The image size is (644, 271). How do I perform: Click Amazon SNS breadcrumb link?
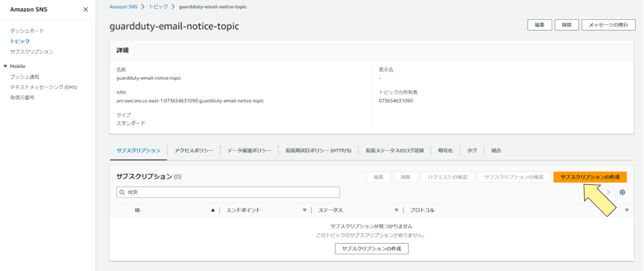[x=123, y=7]
